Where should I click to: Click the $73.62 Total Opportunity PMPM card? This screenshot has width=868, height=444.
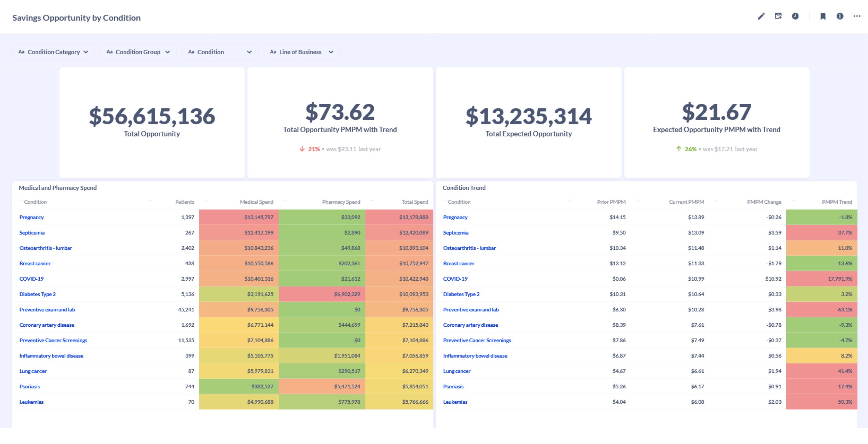click(x=340, y=122)
